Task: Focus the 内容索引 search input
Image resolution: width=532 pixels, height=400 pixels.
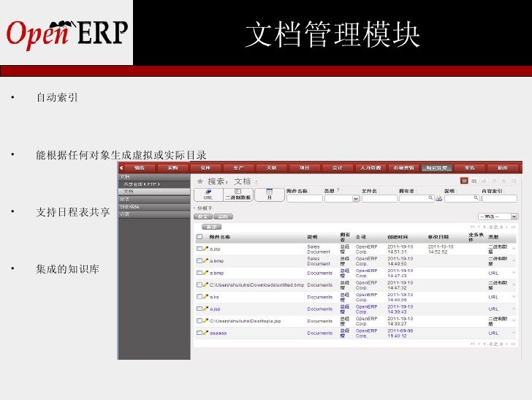Action: coord(499,199)
